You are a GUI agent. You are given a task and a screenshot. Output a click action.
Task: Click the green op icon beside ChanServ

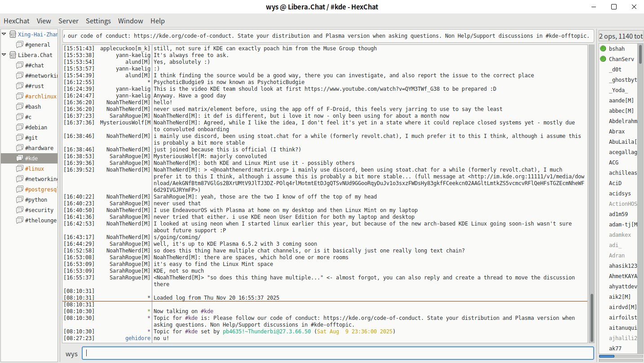(x=603, y=59)
